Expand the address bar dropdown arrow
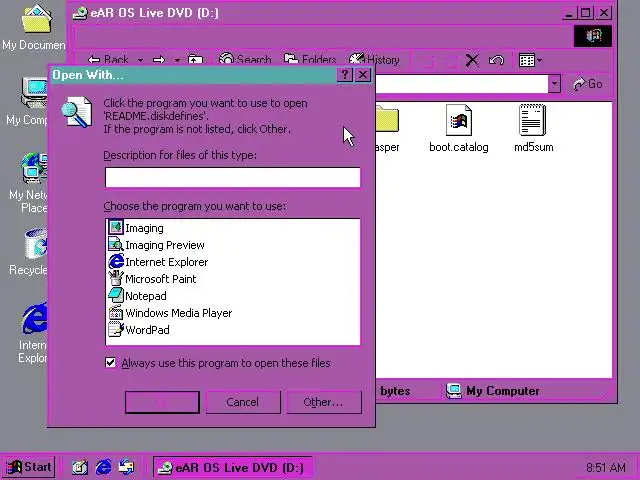Viewport: 640px width, 480px height. pos(554,84)
